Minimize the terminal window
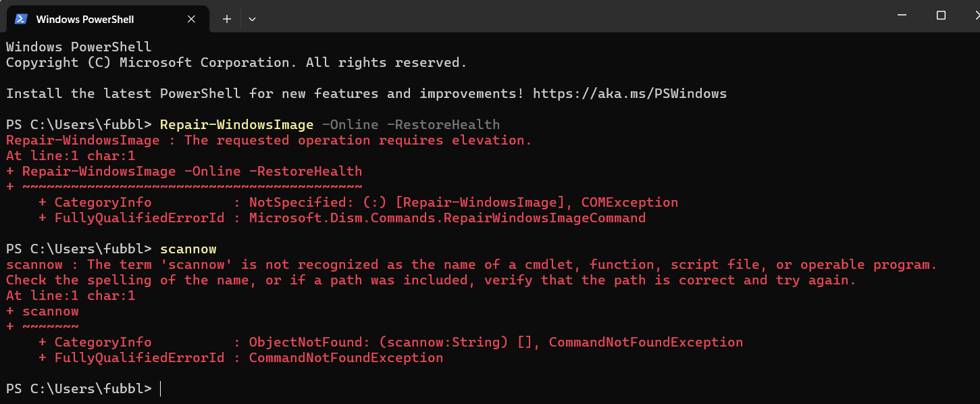Image resolution: width=980 pixels, height=404 pixels. [902, 16]
